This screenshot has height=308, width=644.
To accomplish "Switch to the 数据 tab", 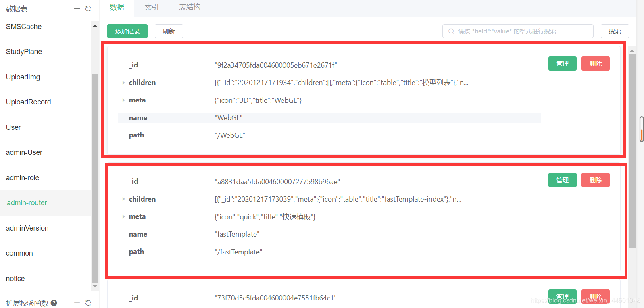I will 117,7.
